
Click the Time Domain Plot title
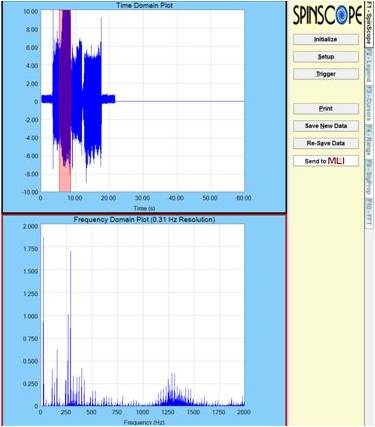pyautogui.click(x=144, y=5)
